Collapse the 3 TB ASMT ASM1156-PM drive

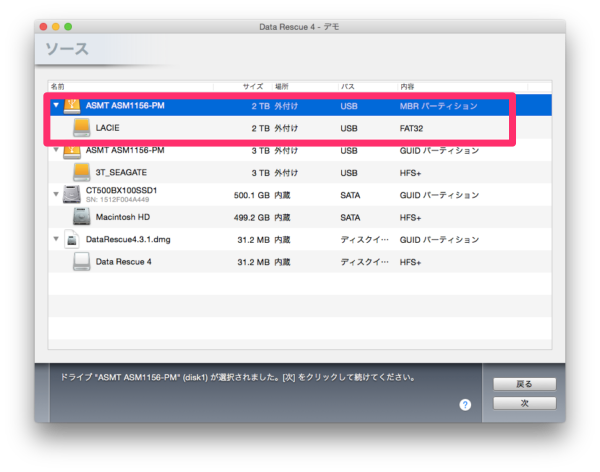(x=56, y=150)
